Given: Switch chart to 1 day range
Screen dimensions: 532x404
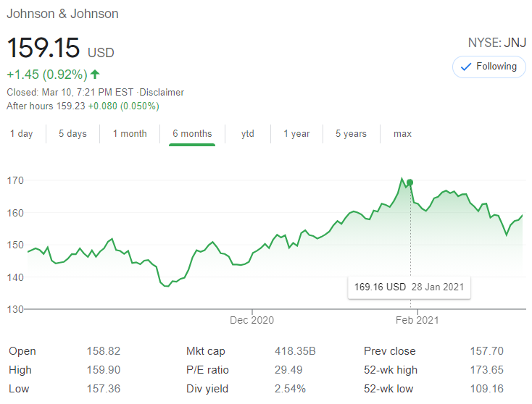Looking at the screenshot, I should point(21,133).
